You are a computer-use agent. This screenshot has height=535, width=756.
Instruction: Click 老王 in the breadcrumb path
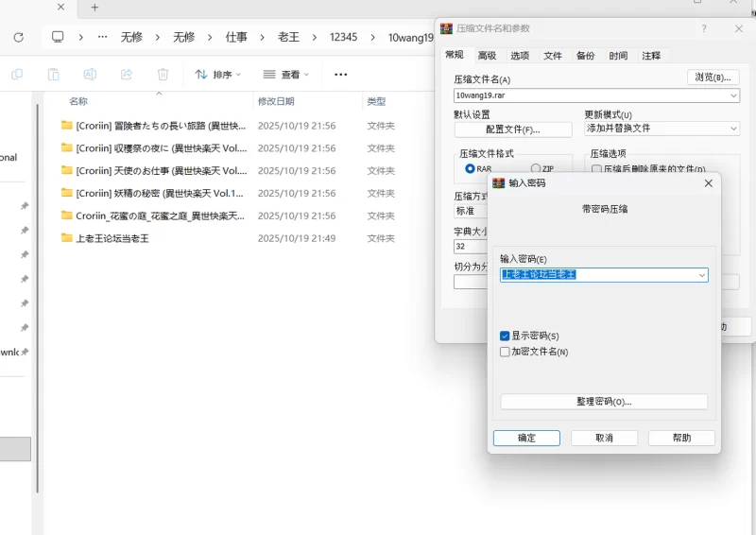(x=288, y=37)
